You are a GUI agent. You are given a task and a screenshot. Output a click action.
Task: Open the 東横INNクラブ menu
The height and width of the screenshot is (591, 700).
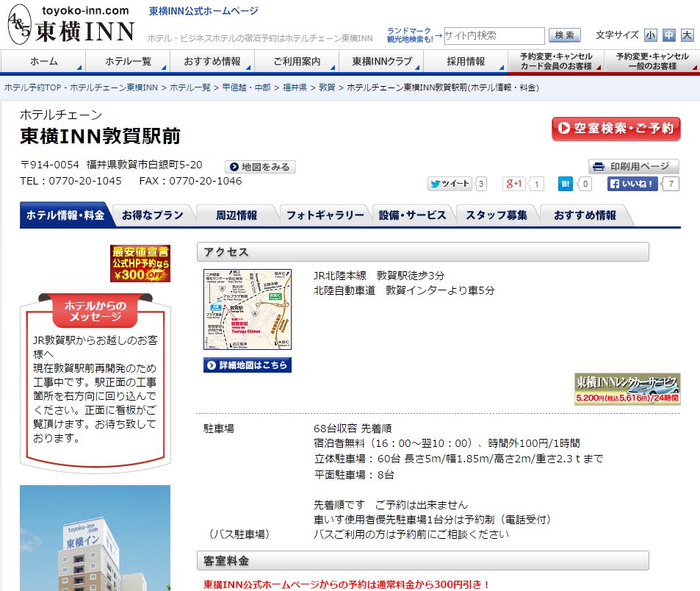pos(380,61)
